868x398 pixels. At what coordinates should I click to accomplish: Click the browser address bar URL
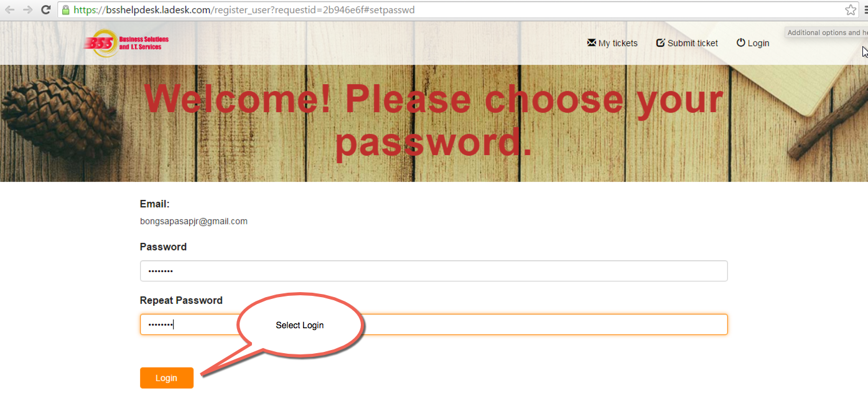pos(244,10)
